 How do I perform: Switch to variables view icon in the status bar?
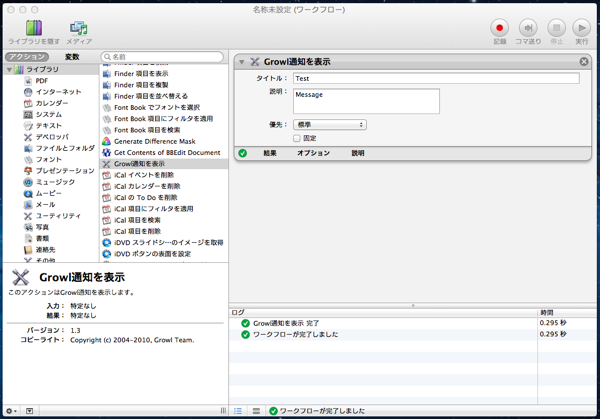click(256, 411)
